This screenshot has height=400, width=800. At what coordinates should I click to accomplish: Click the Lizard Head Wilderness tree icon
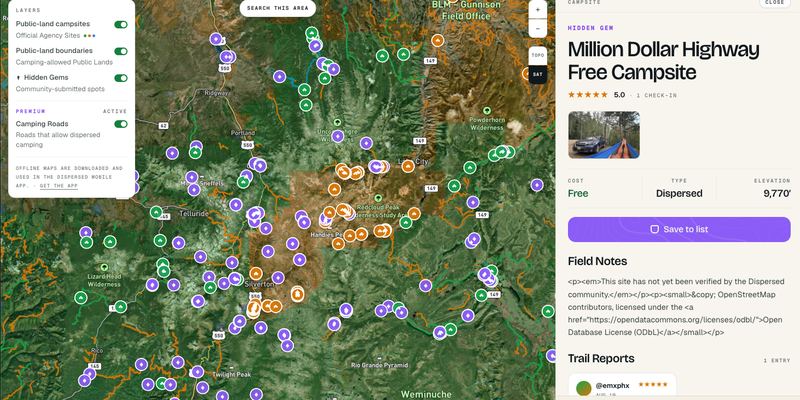tap(104, 267)
